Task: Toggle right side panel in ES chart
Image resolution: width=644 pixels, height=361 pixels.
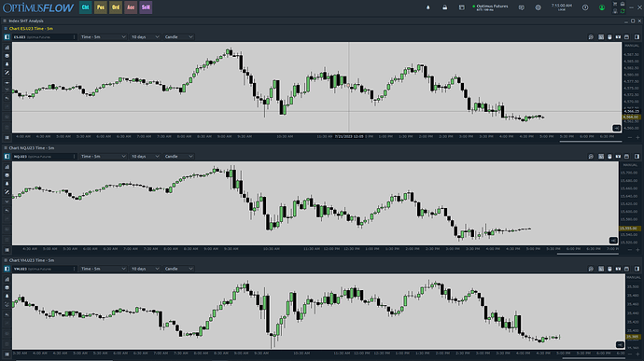Action: (637, 37)
